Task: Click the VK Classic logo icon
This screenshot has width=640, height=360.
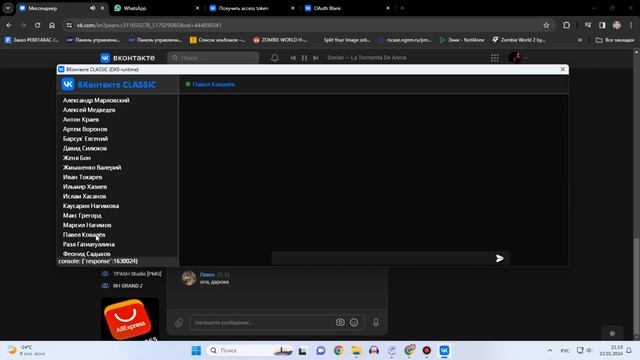Action: point(68,84)
